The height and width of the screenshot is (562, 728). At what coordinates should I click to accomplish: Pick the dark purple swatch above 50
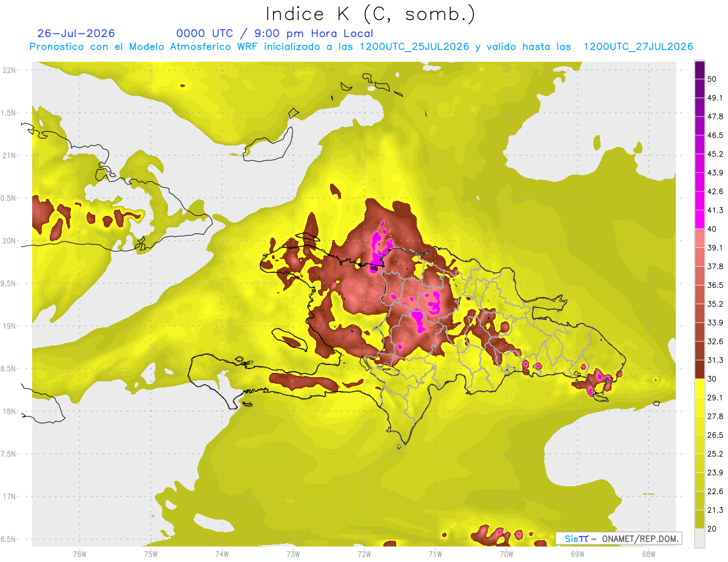coord(700,70)
